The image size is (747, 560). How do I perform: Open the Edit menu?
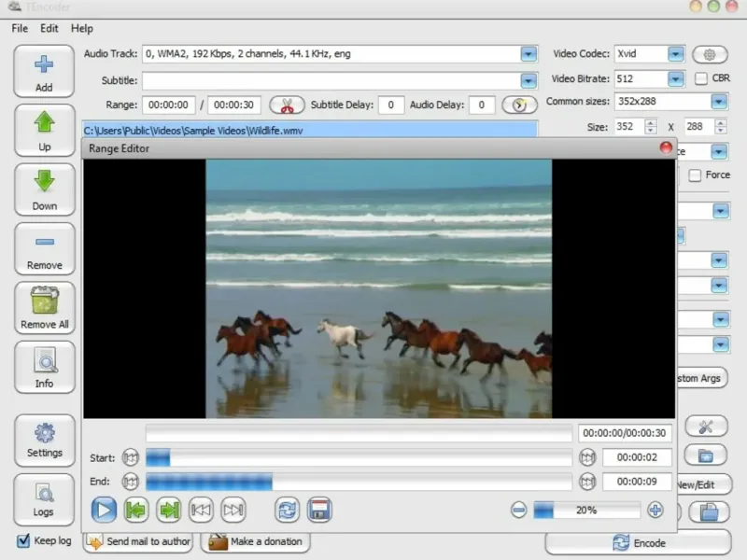pyautogui.click(x=49, y=29)
